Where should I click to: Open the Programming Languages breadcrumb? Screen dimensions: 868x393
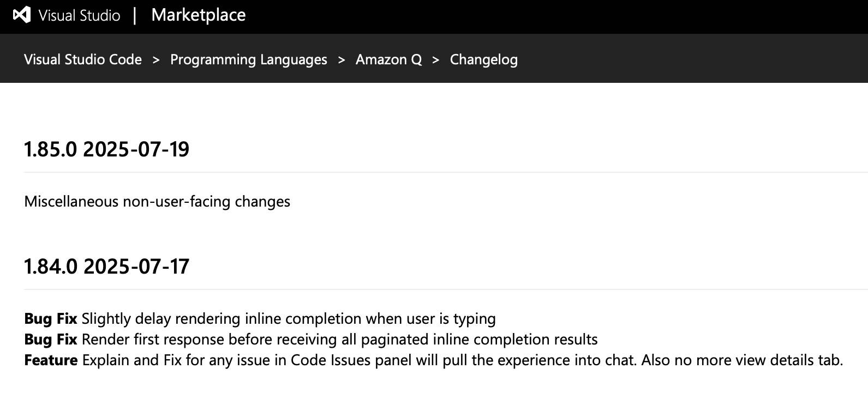point(249,59)
